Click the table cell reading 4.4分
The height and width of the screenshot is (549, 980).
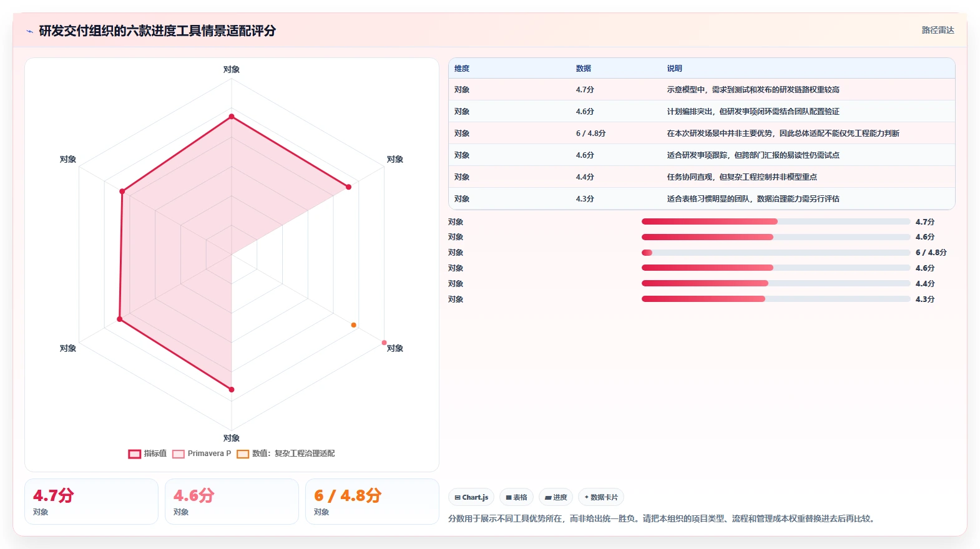tap(585, 177)
